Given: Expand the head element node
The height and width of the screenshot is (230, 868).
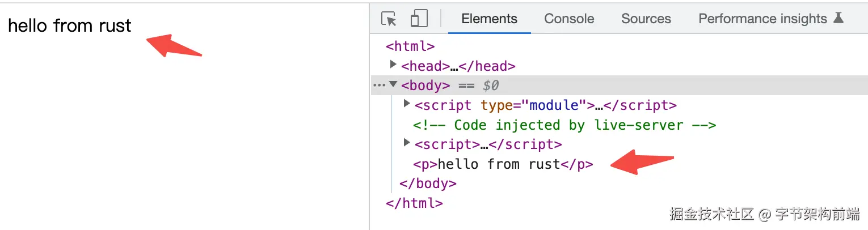Looking at the screenshot, I should 394,65.
